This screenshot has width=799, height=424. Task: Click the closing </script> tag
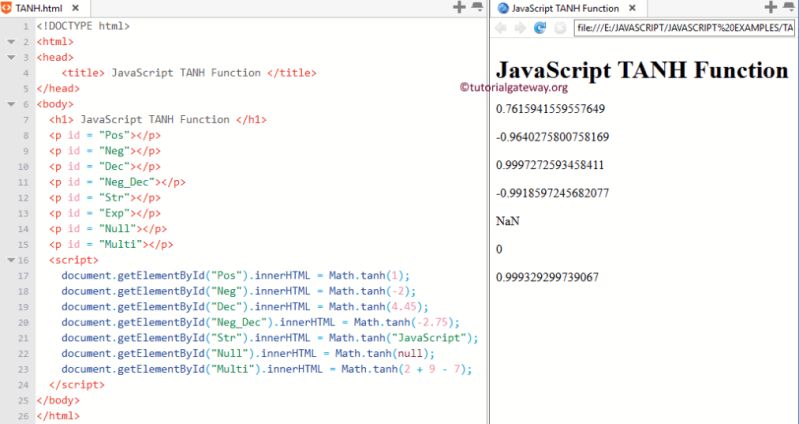pos(77,385)
